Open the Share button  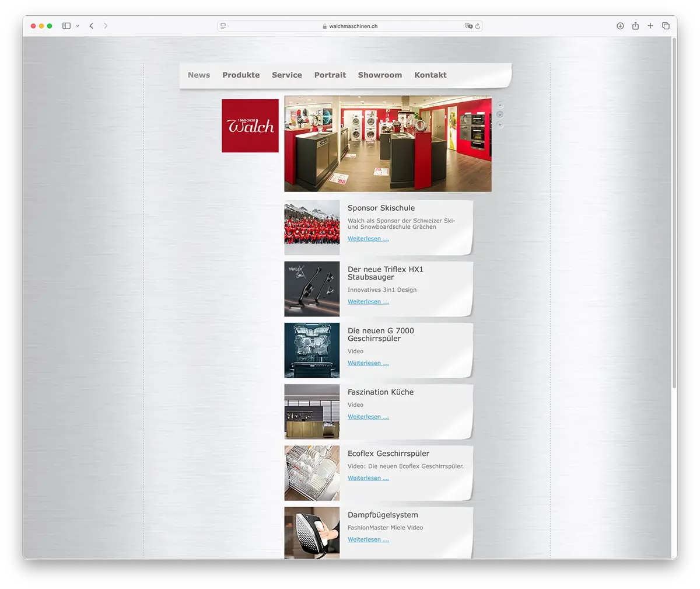click(x=635, y=26)
